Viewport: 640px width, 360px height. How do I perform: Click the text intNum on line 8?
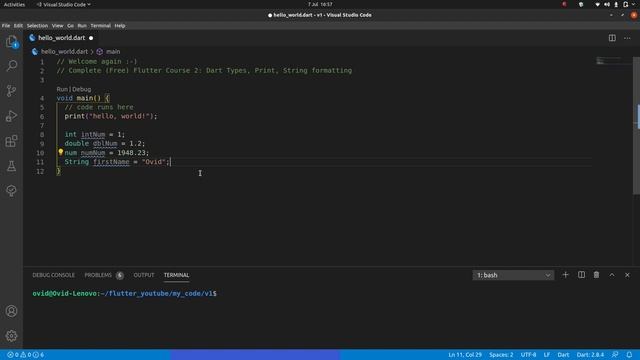point(93,134)
